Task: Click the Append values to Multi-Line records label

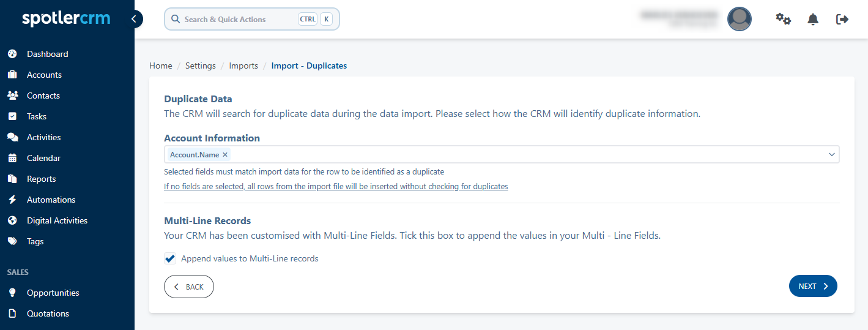Action: tap(250, 258)
